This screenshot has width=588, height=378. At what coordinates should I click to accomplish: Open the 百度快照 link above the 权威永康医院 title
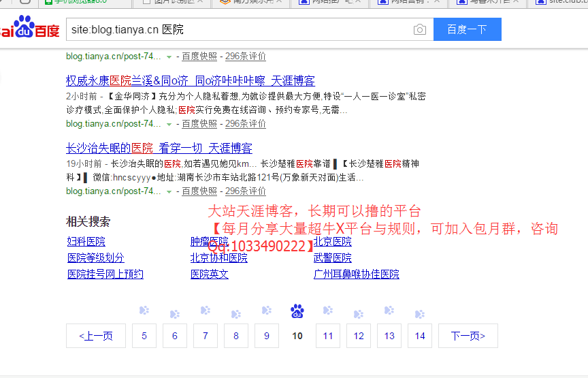199,57
